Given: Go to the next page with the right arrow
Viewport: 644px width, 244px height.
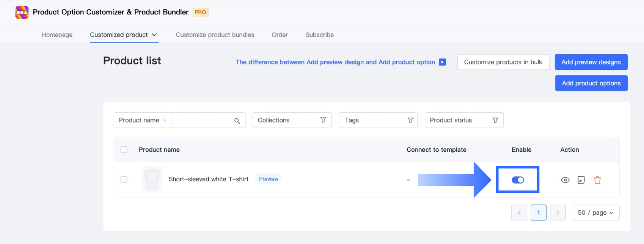Looking at the screenshot, I should pyautogui.click(x=558, y=213).
